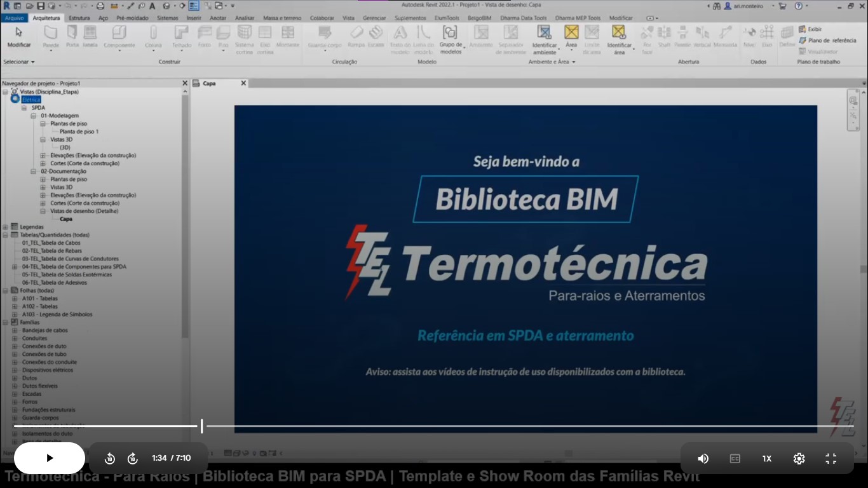Click the Print icon in quick access toolbar
868x488 pixels.
tap(100, 6)
